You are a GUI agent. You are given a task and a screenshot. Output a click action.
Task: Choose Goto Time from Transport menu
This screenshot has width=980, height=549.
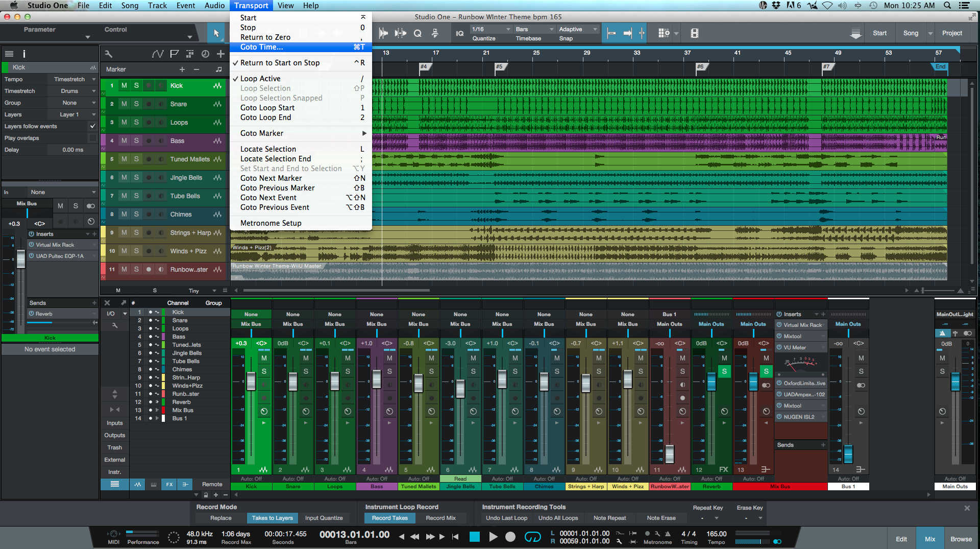point(301,47)
